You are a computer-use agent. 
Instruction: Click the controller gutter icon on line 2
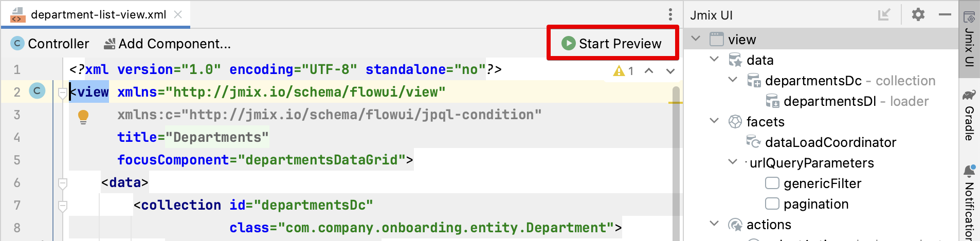(37, 91)
